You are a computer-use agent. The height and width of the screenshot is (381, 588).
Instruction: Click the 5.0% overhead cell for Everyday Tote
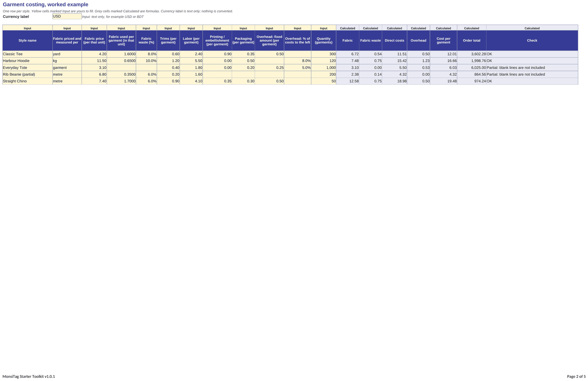click(298, 68)
